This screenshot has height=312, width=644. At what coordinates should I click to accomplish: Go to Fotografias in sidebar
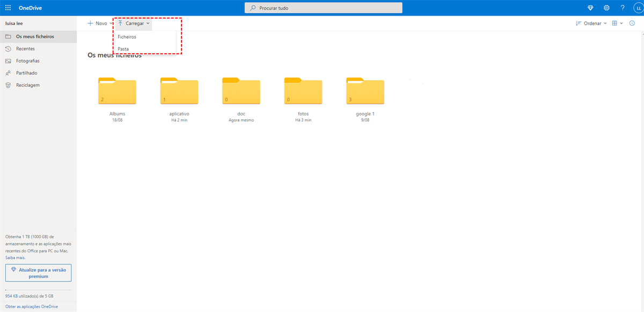[38, 61]
